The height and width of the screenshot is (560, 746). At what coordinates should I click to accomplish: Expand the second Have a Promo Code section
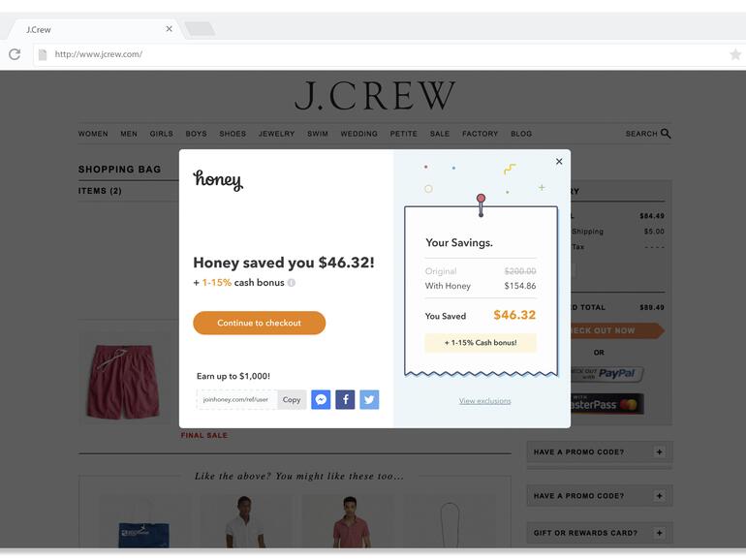pyautogui.click(x=659, y=496)
